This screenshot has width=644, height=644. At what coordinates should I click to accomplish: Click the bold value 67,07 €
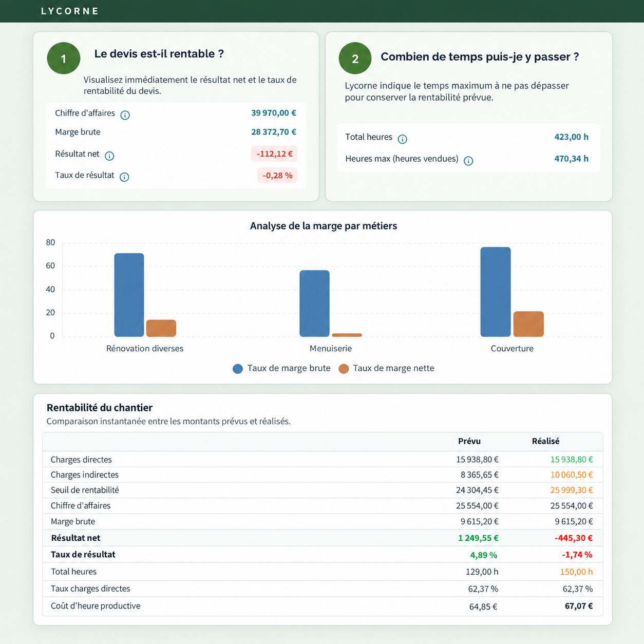coord(579,607)
